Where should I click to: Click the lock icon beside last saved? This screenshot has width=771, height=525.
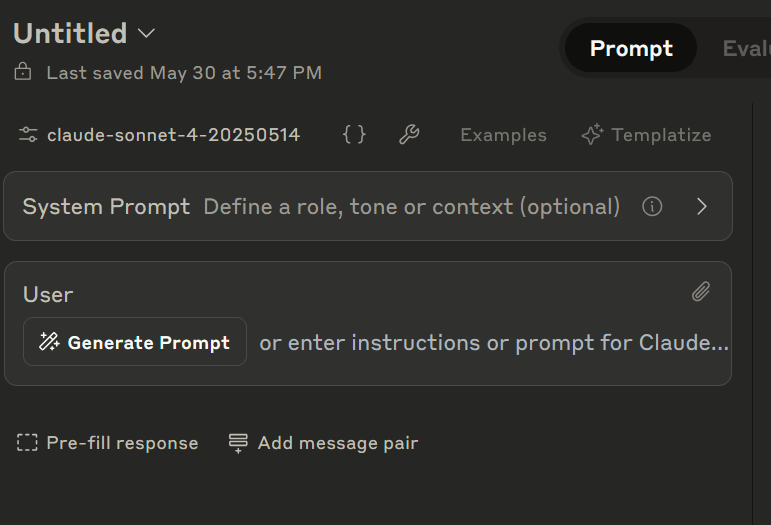[23, 72]
